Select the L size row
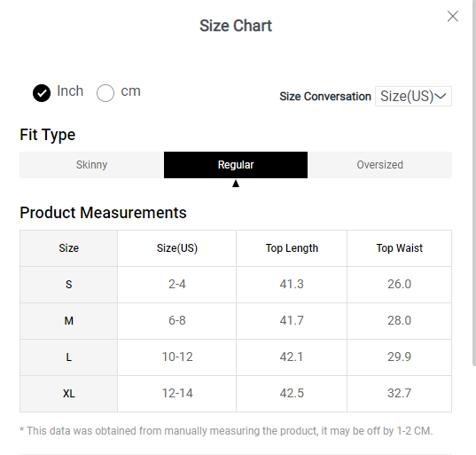476x455 pixels. tap(236, 357)
